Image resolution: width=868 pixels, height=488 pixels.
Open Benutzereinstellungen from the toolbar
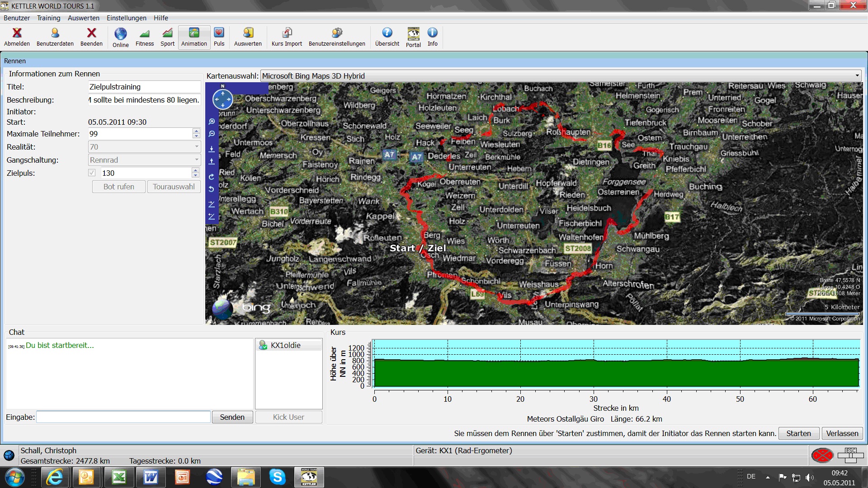click(337, 37)
